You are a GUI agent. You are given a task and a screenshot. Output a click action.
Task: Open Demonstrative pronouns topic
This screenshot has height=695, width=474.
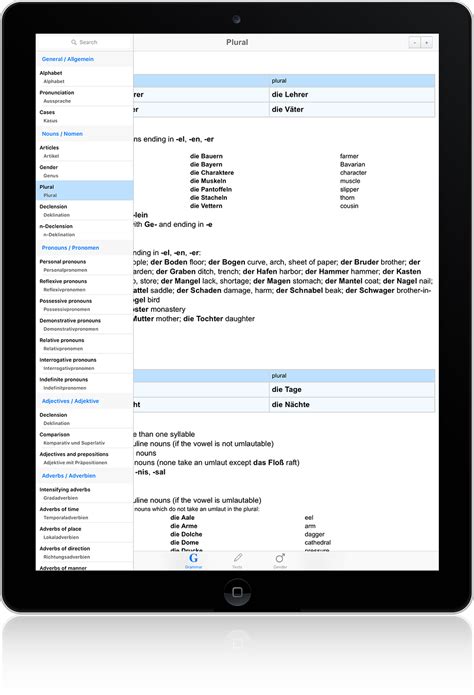pos(84,324)
